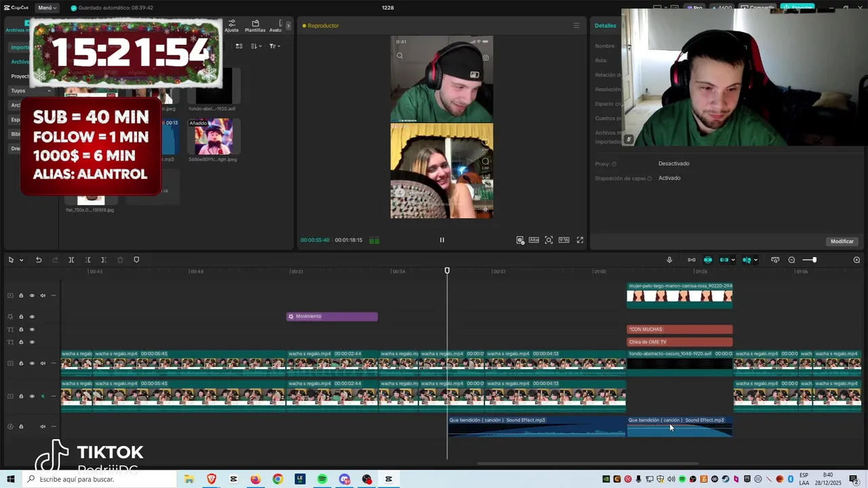Undo the last edit
This screenshot has width=868, height=488.
click(x=39, y=260)
